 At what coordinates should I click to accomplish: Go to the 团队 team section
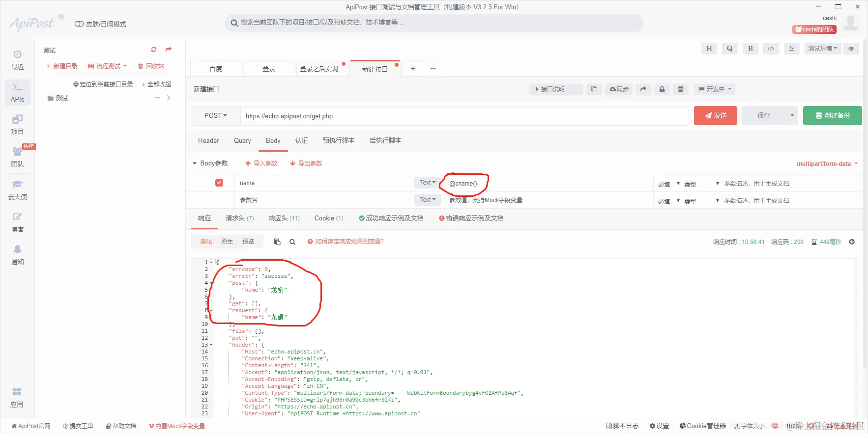coord(17,157)
